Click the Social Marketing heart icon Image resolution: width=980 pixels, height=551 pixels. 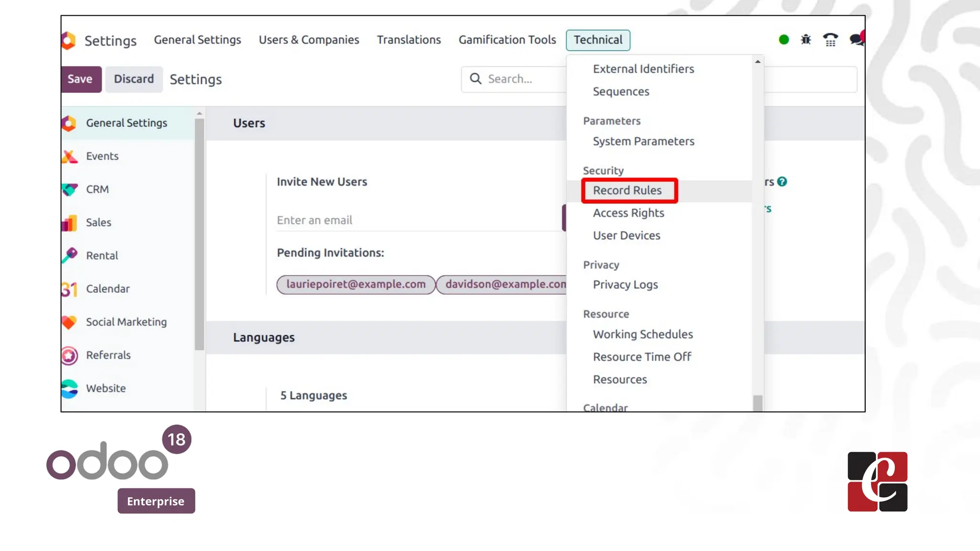70,322
